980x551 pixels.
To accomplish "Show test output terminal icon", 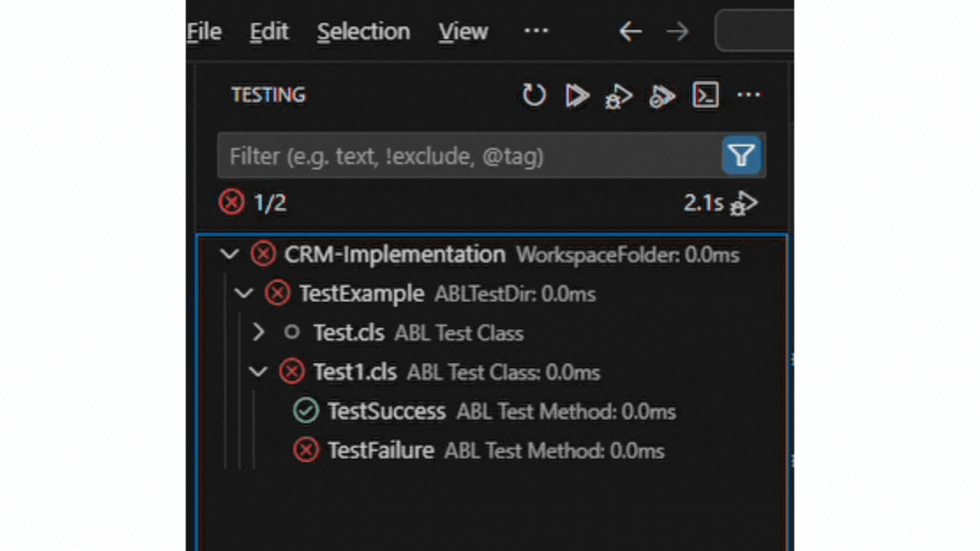I will 705,95.
